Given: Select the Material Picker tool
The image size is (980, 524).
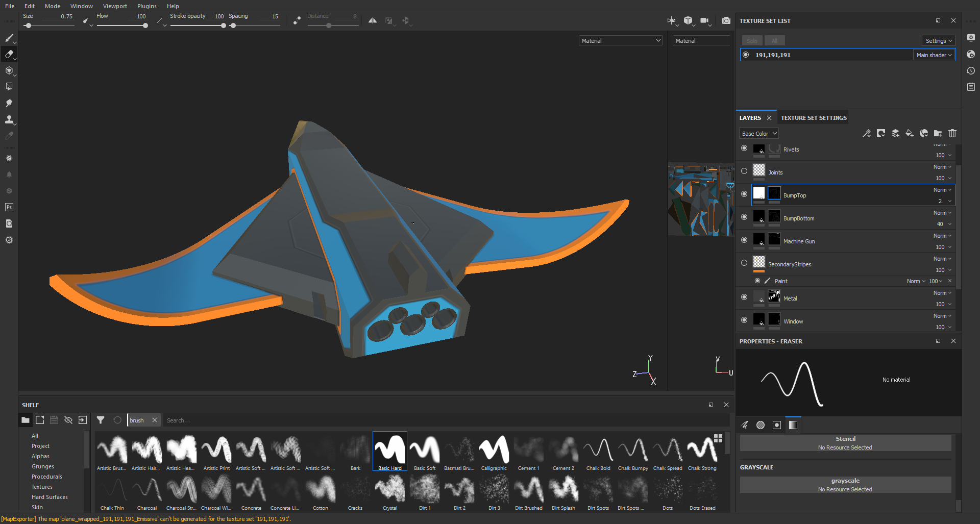Looking at the screenshot, I should click(x=9, y=136).
